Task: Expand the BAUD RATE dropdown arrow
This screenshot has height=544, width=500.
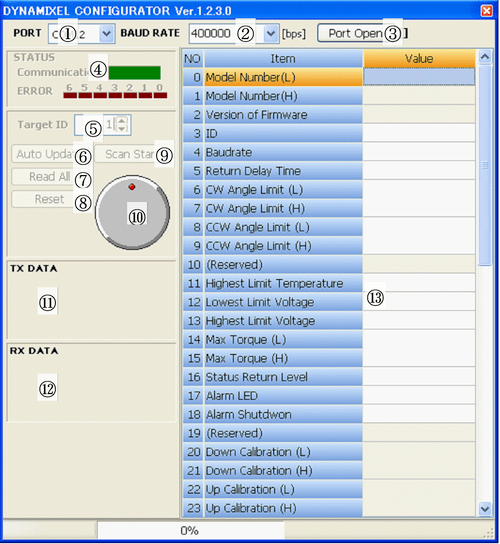Action: [270, 34]
